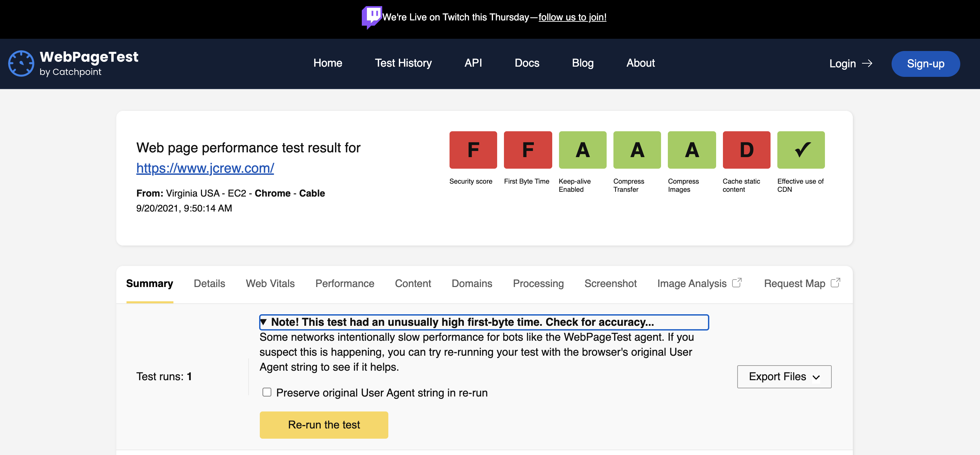Click the Effective use of CDN checkmark

pyautogui.click(x=800, y=150)
